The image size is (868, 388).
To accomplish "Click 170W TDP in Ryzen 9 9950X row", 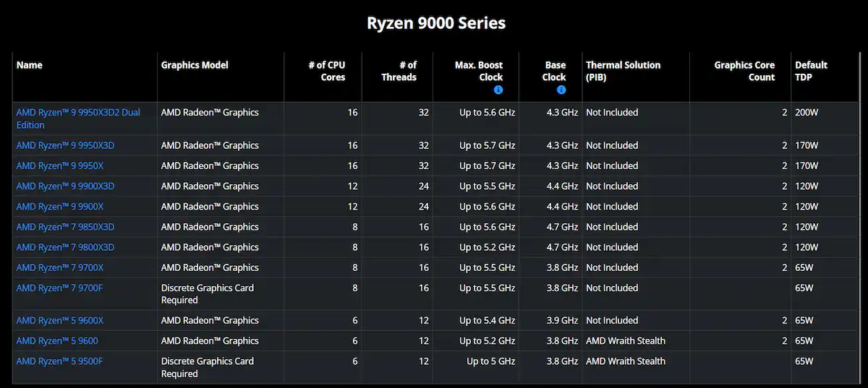I will tap(807, 165).
